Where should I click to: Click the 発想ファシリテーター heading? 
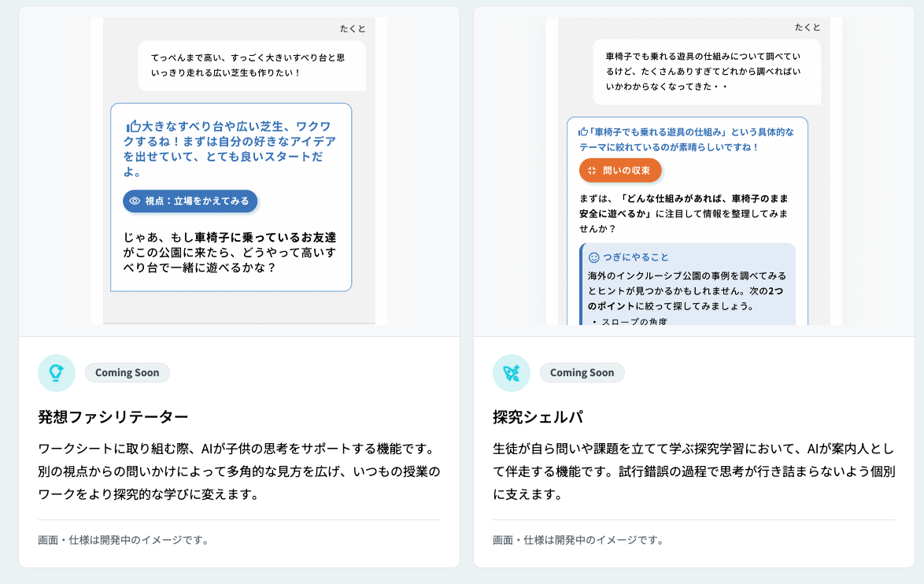click(x=113, y=416)
